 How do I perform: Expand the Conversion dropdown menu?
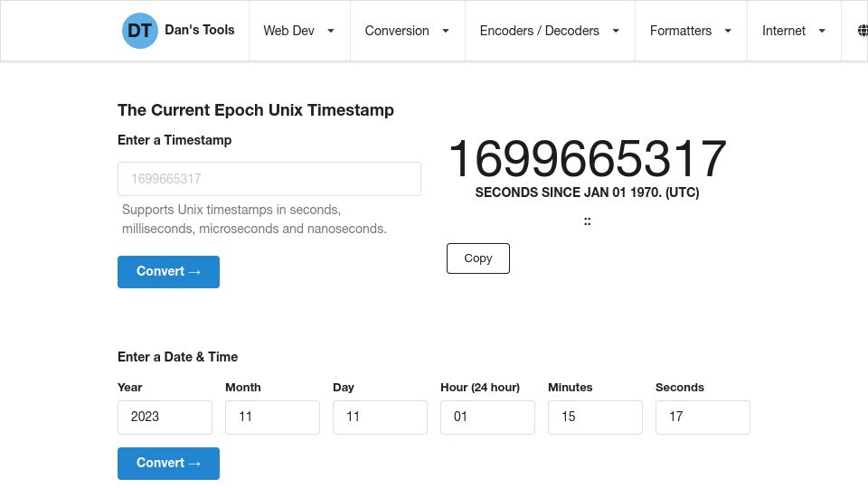[x=407, y=31]
